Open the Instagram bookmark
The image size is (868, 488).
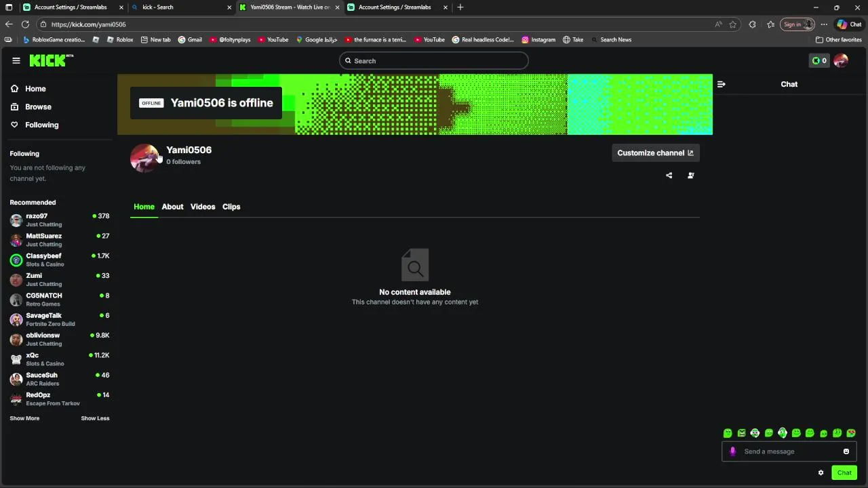[x=538, y=39]
